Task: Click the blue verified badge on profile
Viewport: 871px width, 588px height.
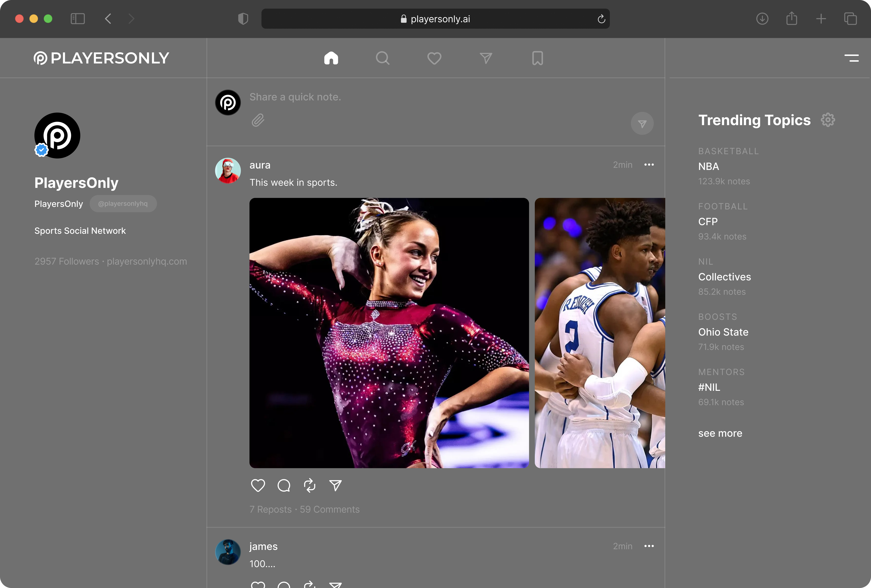Action: pyautogui.click(x=41, y=150)
